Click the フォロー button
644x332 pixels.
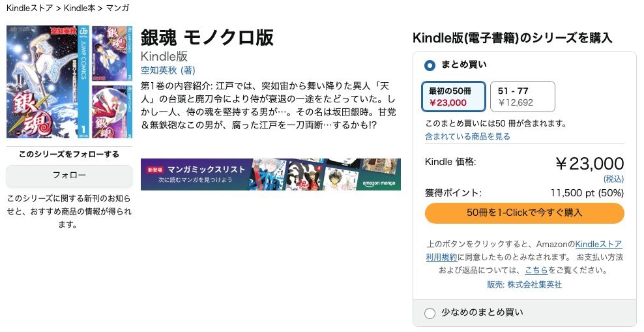coord(69,175)
